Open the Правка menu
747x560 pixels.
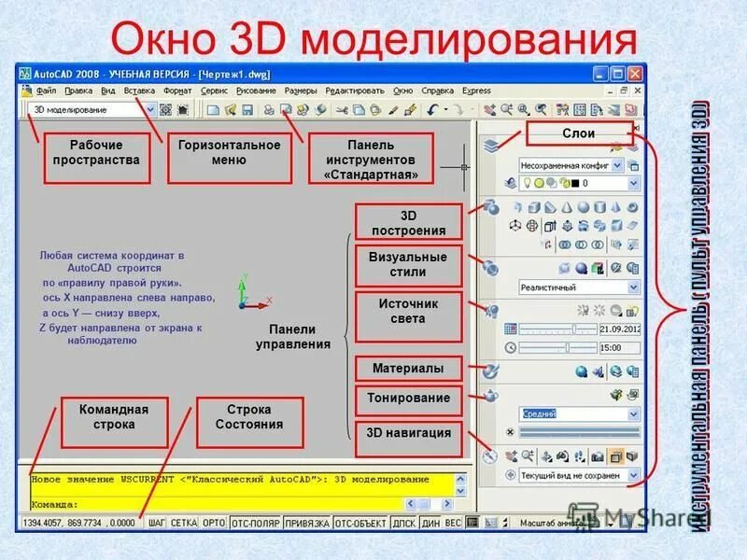78,91
